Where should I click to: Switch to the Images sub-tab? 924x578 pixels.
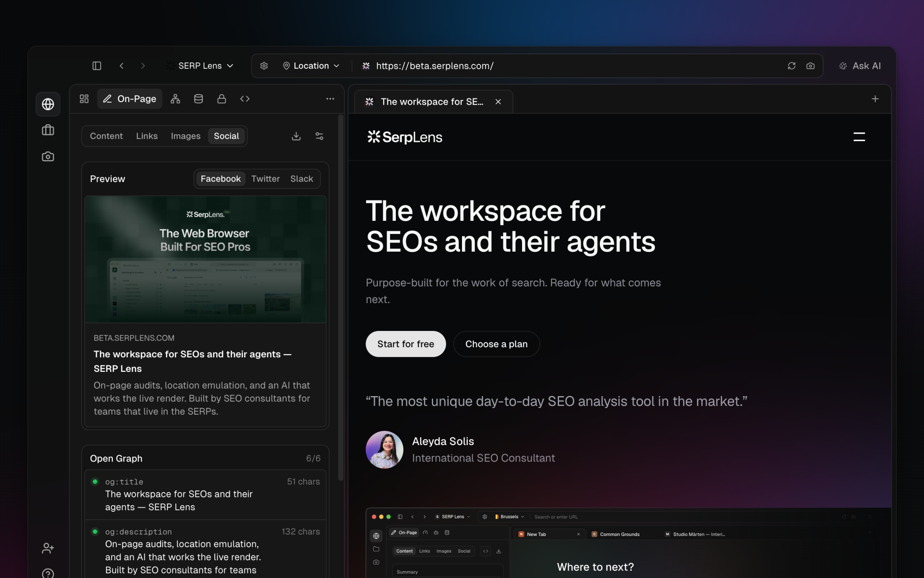(186, 136)
